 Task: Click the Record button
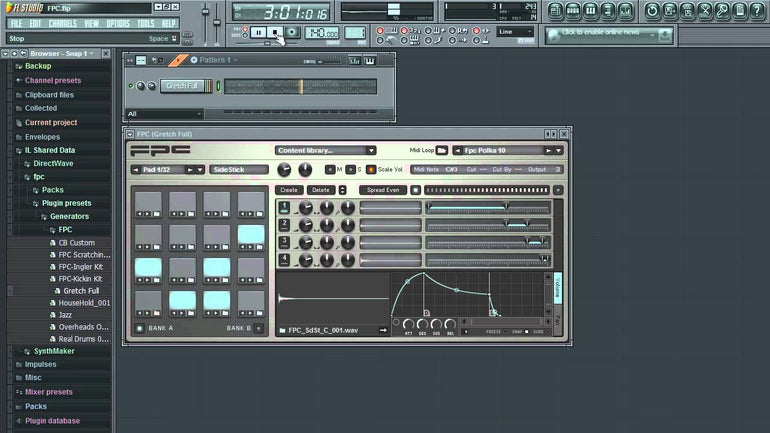tap(292, 32)
